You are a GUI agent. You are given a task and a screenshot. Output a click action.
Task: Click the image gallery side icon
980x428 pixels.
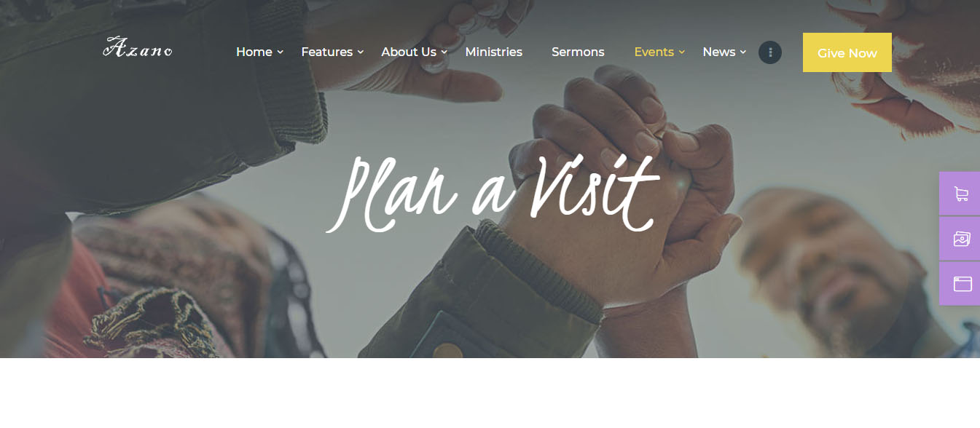point(961,239)
